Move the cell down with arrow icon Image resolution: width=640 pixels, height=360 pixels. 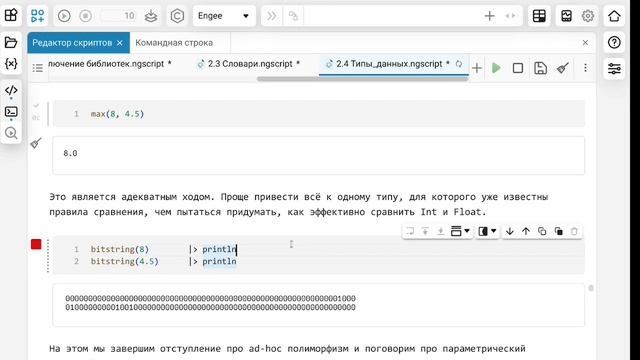(509, 231)
